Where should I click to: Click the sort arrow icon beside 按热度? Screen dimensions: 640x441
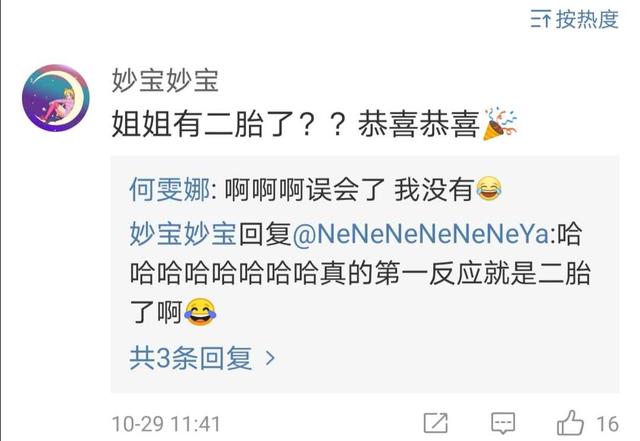pos(541,19)
